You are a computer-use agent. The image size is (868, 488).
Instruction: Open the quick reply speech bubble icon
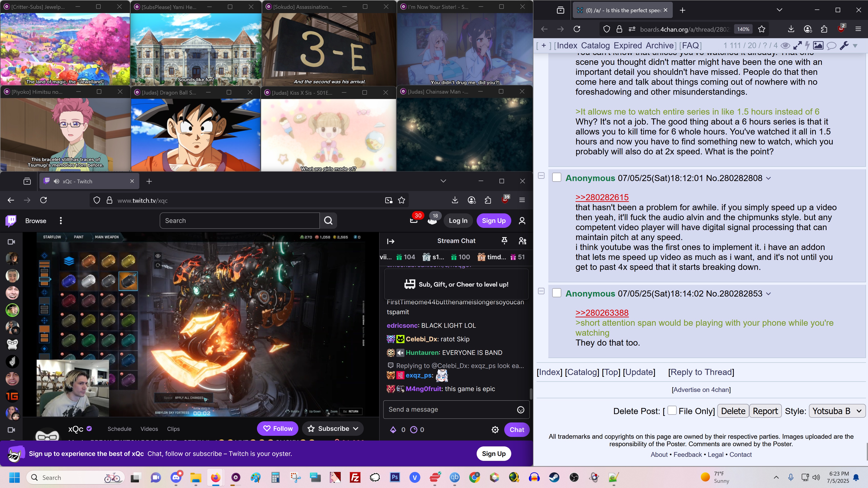click(831, 45)
